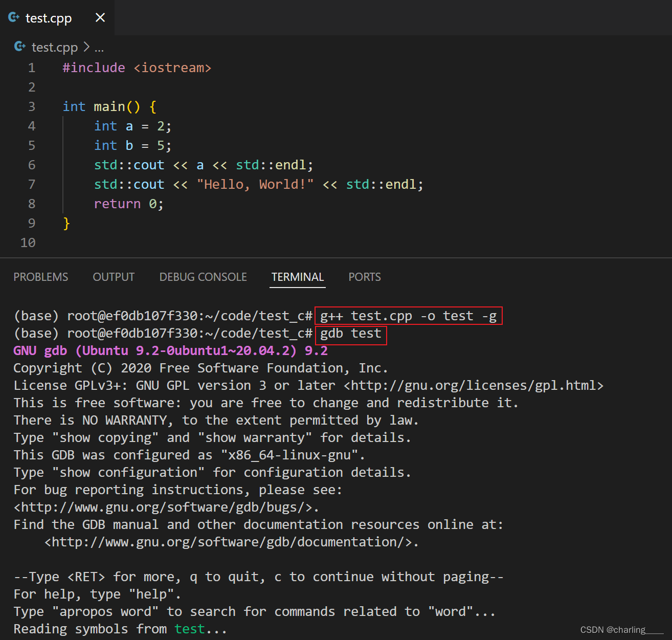This screenshot has width=672, height=640.
Task: Click the 'Reading symbols from test...' line
Action: [x=120, y=629]
